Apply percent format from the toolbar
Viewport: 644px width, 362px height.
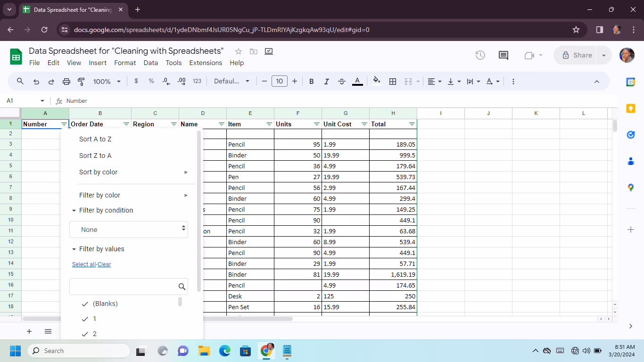(151, 81)
